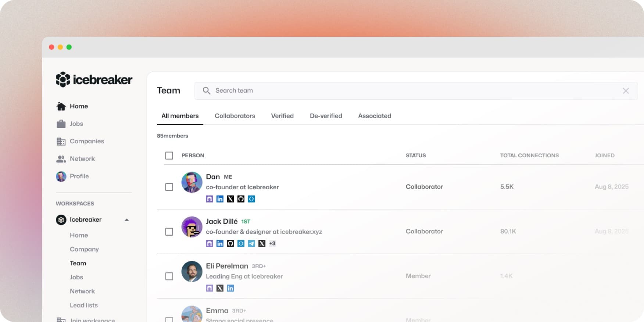Open workspace Network submenu item
This screenshot has width=644, height=322.
coord(82,291)
